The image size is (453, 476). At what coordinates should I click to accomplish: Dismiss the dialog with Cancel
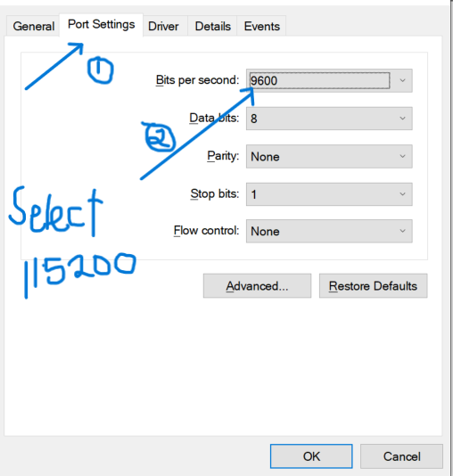[x=401, y=456]
